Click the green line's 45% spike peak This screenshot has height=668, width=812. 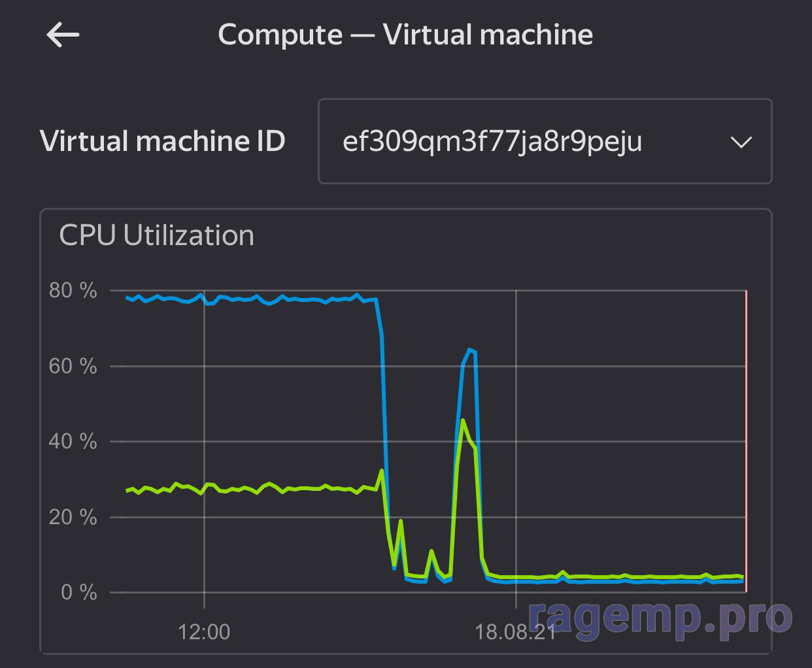(463, 420)
